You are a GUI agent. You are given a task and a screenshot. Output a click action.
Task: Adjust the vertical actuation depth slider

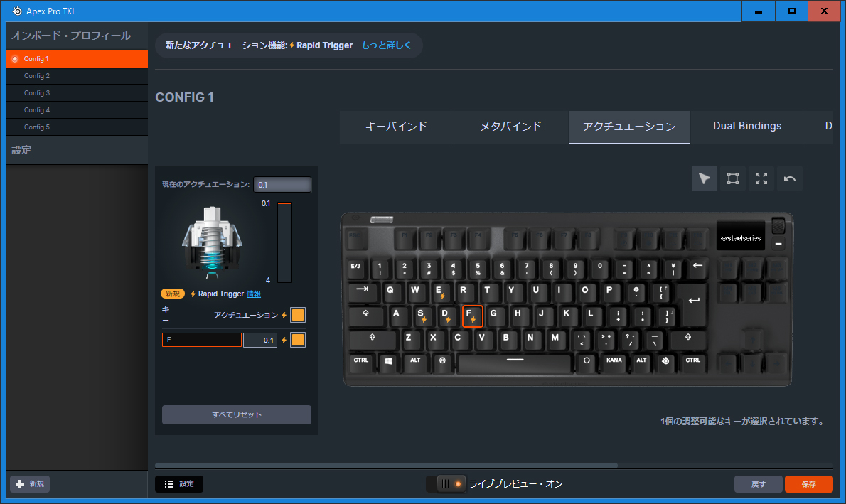[285, 242]
